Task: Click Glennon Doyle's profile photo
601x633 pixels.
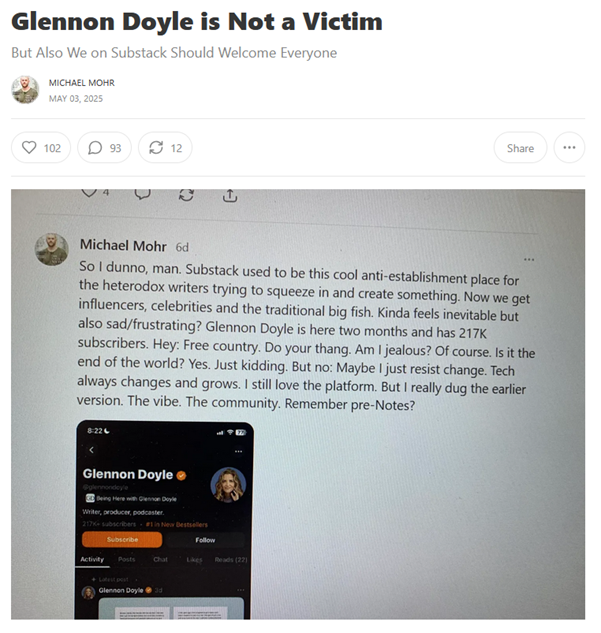Action: click(x=228, y=484)
